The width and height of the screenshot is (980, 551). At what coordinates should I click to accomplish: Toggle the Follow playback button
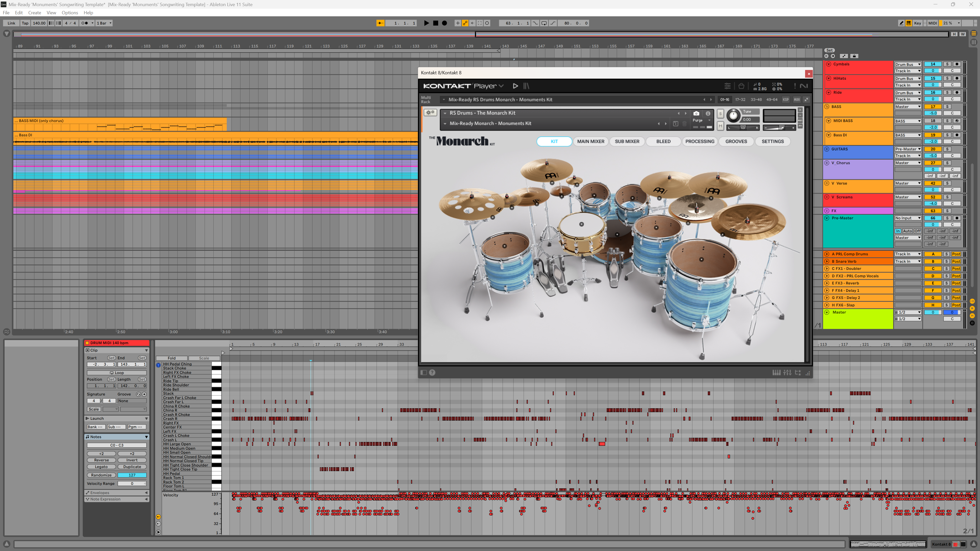point(380,23)
